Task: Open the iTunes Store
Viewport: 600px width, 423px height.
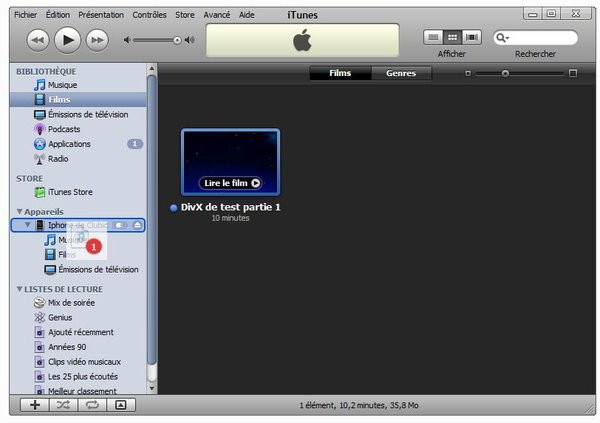Action: pyautogui.click(x=78, y=192)
